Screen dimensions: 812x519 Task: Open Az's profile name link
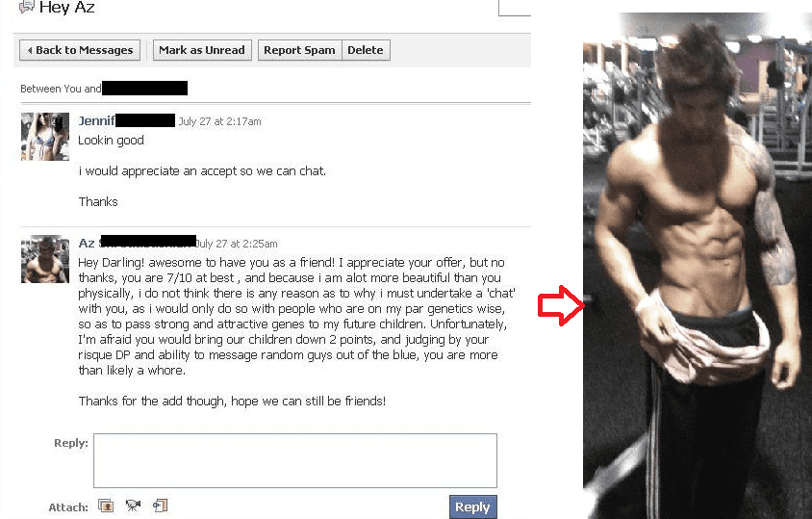[x=87, y=243]
